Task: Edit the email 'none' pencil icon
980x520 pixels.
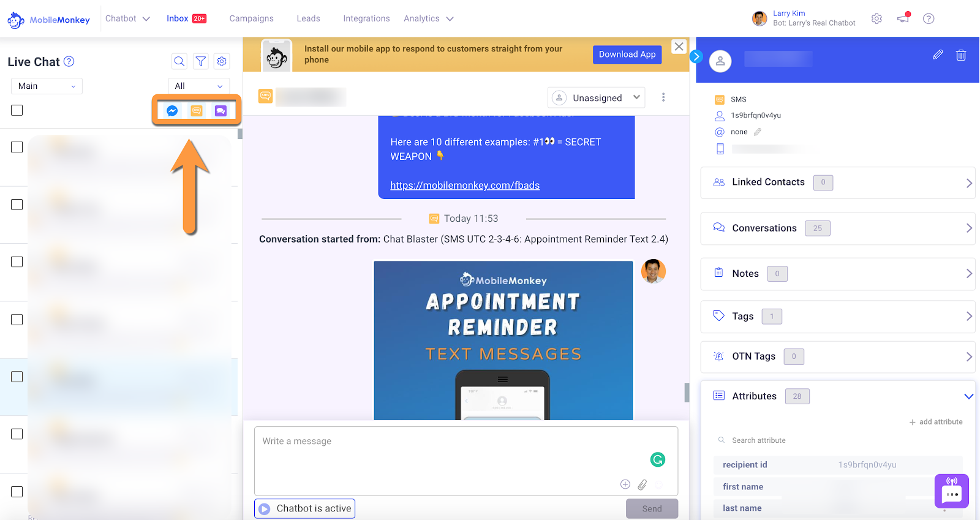Action: click(758, 132)
